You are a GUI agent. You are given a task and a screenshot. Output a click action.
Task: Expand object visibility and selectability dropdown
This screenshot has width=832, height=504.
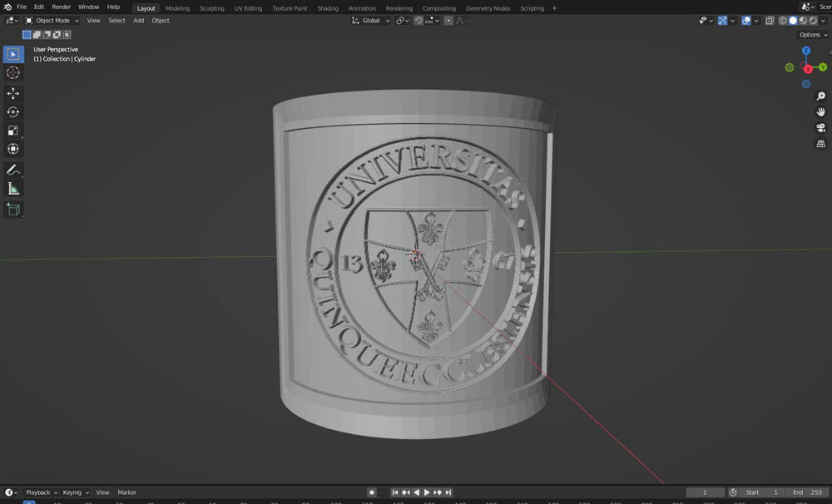tap(706, 21)
